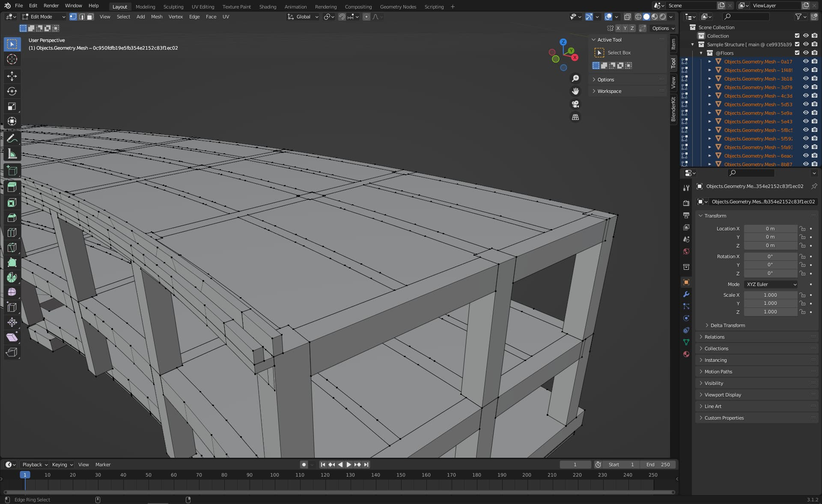Select the Spin tool

(x=12, y=277)
